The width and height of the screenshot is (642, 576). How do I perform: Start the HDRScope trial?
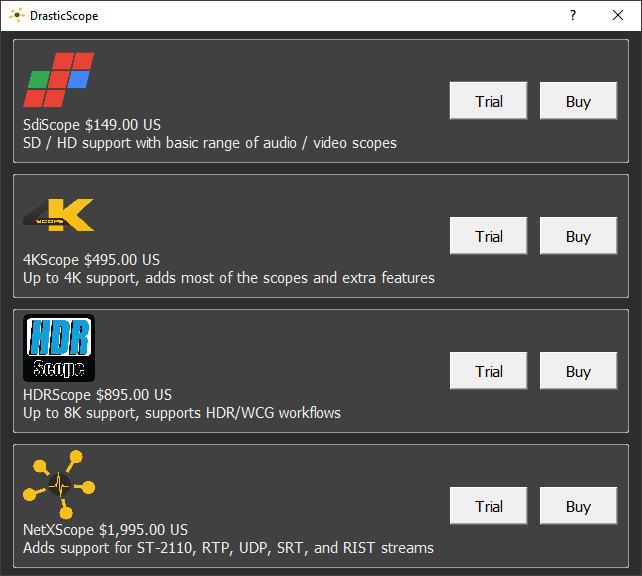pos(488,370)
